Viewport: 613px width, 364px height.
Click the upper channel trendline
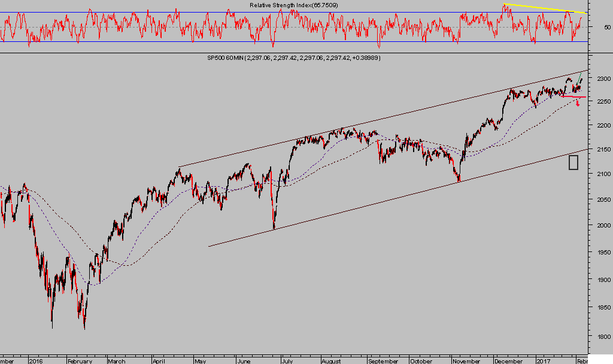(x=359, y=123)
